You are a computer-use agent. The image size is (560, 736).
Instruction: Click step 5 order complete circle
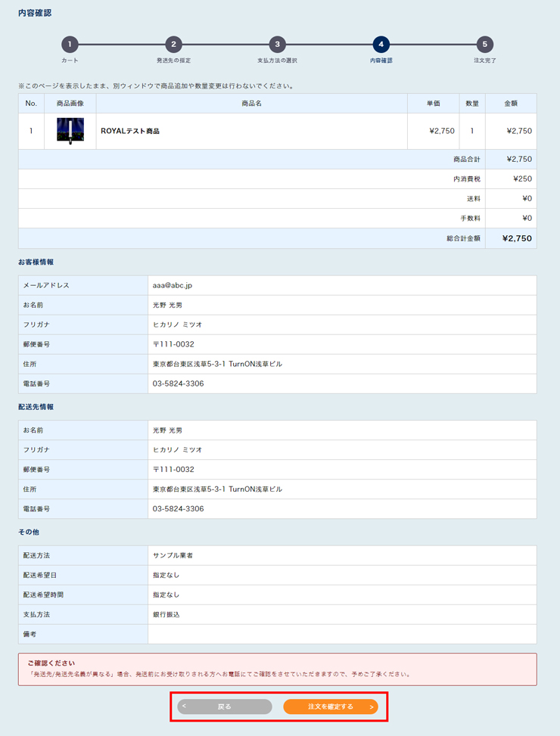485,45
